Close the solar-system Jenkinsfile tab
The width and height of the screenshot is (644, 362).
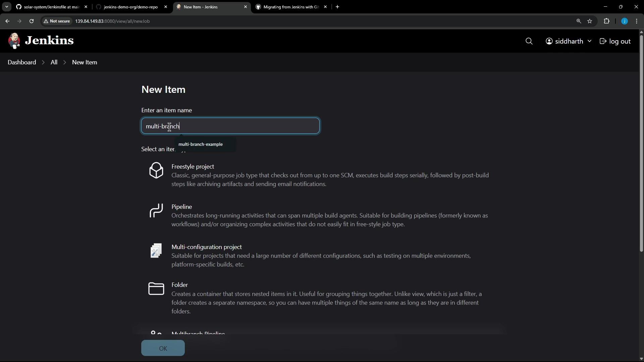pyautogui.click(x=86, y=7)
